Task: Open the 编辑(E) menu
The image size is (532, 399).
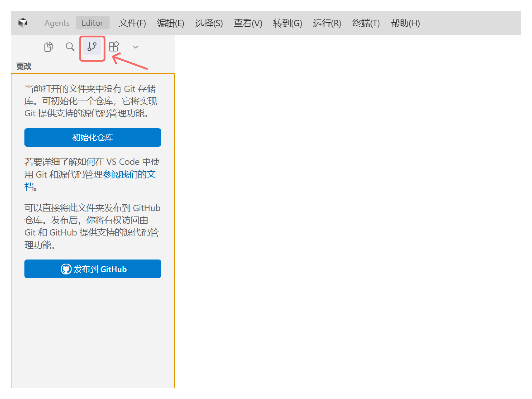Action: (170, 23)
